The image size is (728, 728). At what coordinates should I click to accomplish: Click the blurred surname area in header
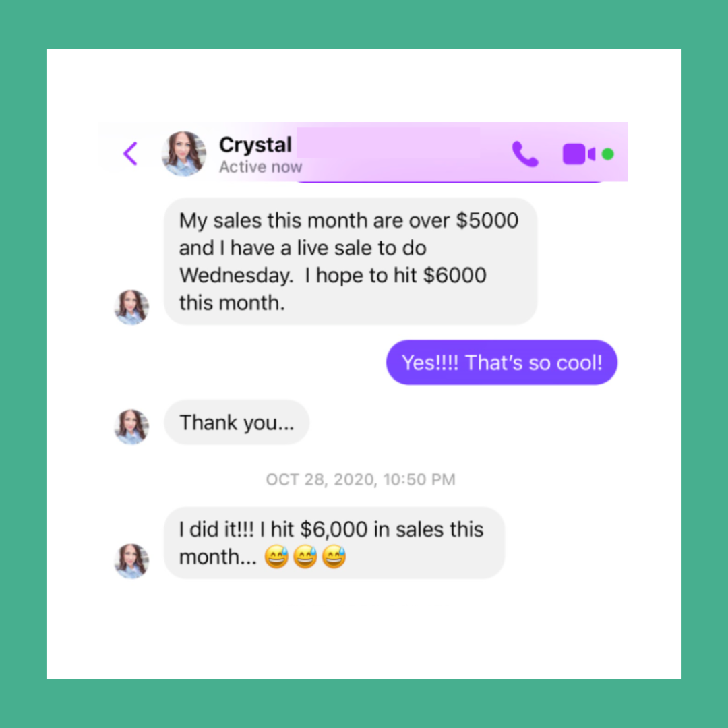388,144
